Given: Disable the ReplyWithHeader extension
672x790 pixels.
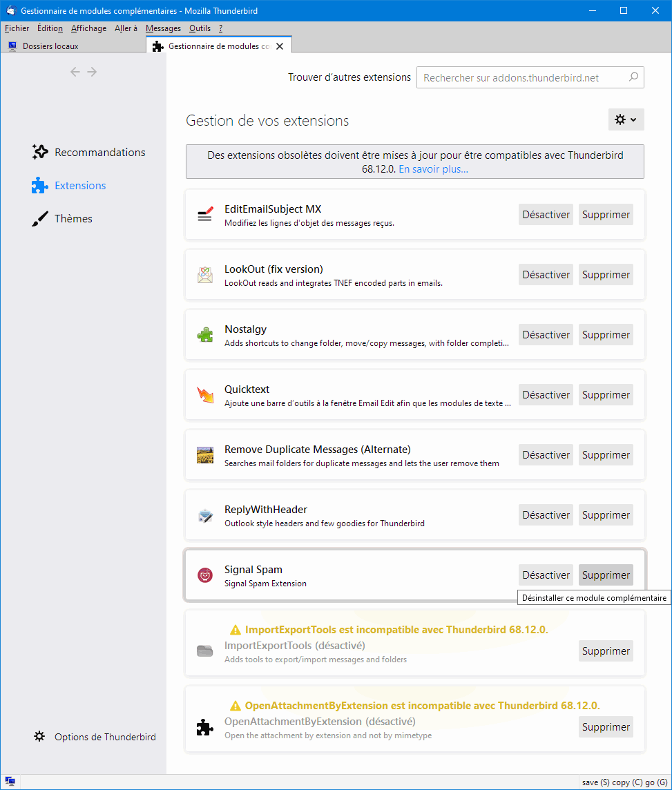Looking at the screenshot, I should [546, 515].
